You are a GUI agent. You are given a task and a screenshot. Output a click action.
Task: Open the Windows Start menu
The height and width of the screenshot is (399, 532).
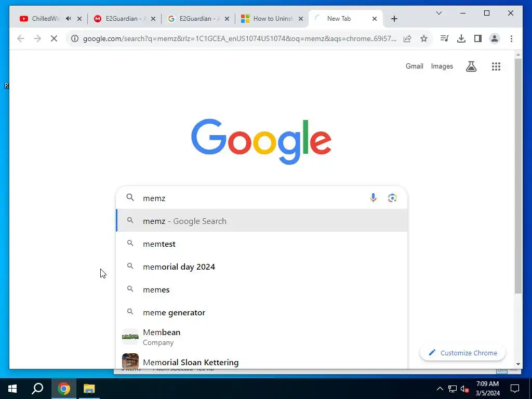12,389
